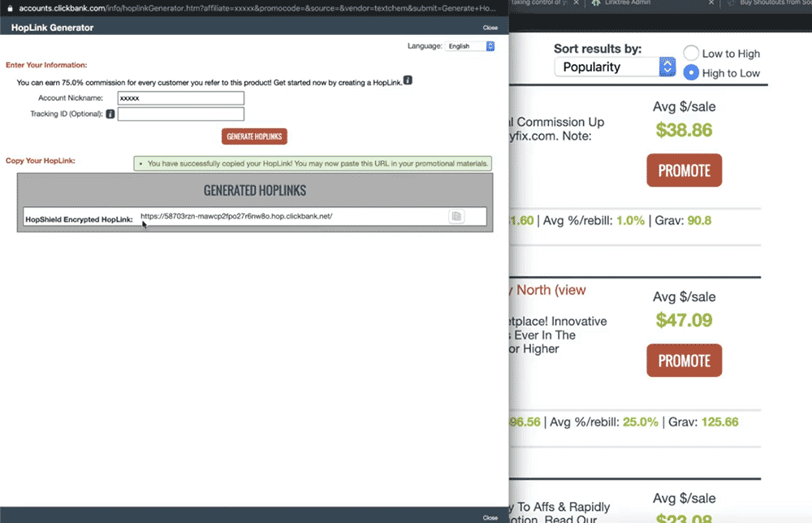The height and width of the screenshot is (523, 812).
Task: Open the Language dropdown
Action: (470, 46)
